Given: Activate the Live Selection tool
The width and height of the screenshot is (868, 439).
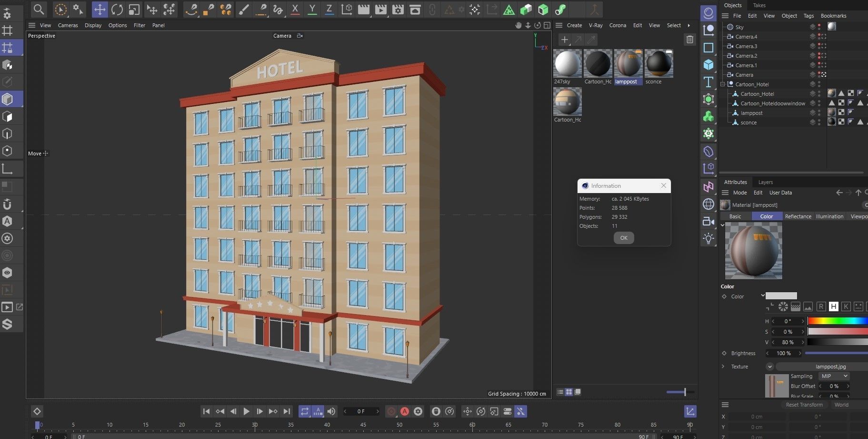Looking at the screenshot, I should pyautogui.click(x=60, y=9).
